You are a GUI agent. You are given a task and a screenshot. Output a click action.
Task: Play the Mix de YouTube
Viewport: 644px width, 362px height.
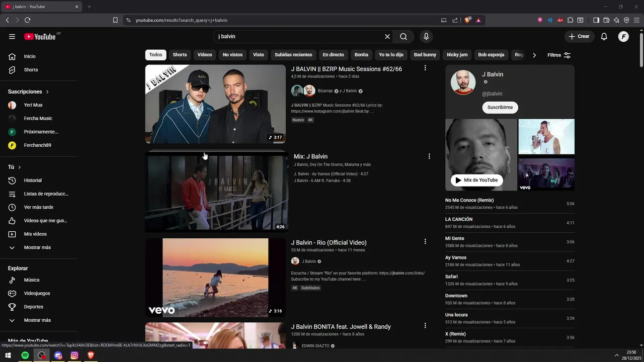[x=476, y=180]
